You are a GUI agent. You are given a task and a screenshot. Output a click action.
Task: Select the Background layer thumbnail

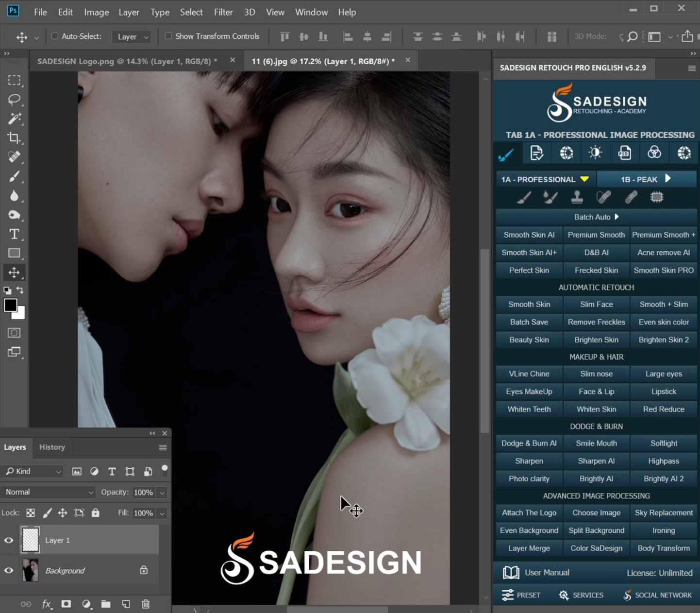pyautogui.click(x=30, y=570)
